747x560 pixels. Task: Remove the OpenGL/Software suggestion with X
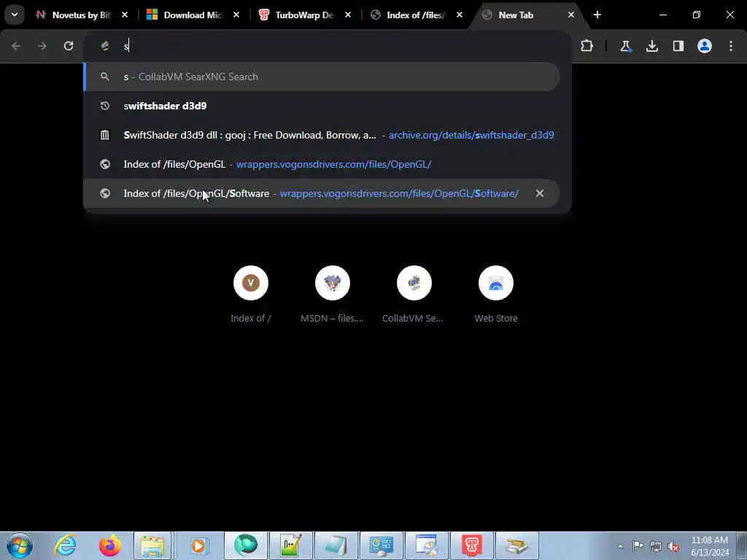click(539, 193)
